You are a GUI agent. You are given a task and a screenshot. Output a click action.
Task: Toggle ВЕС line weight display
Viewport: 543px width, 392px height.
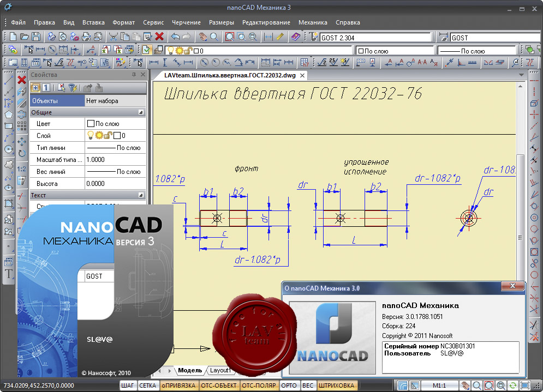click(307, 385)
